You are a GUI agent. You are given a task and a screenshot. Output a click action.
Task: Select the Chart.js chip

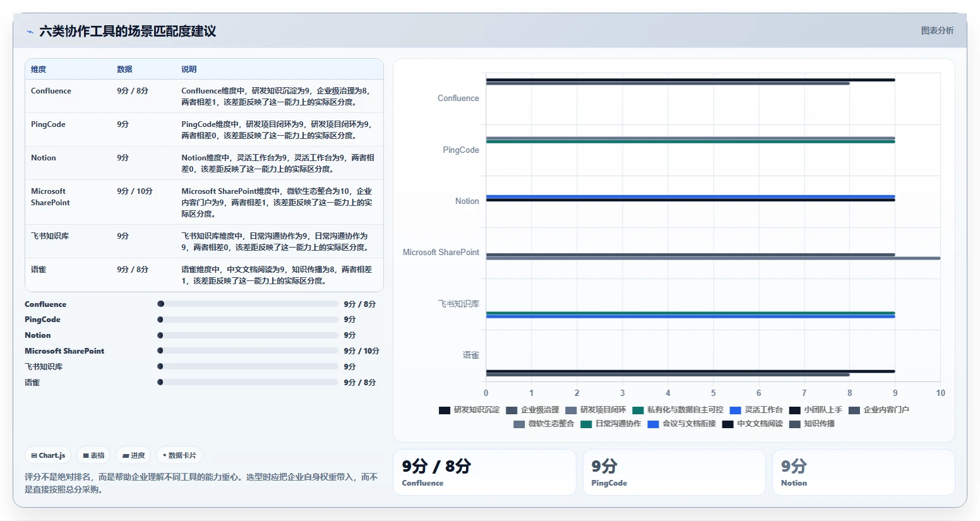(48, 455)
